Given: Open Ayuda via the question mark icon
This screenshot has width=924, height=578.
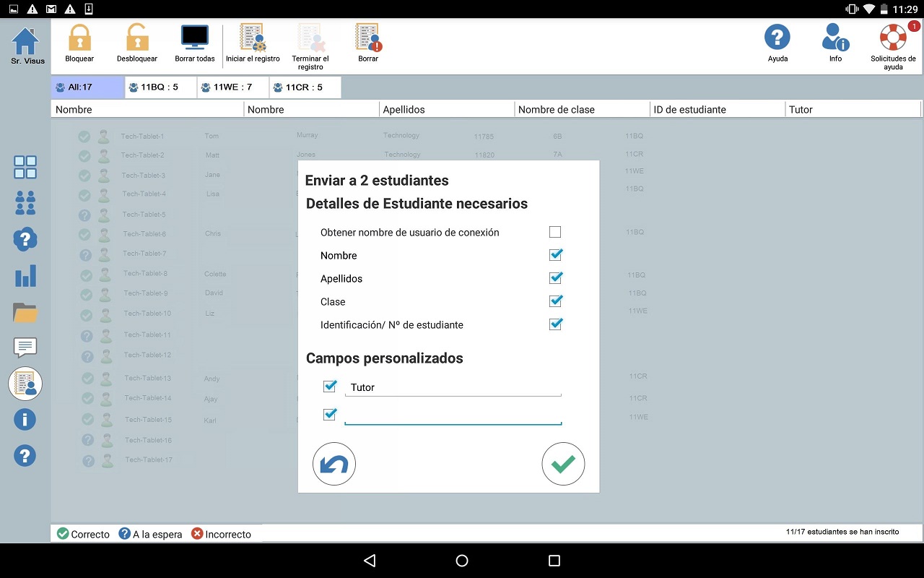Looking at the screenshot, I should point(777,38).
